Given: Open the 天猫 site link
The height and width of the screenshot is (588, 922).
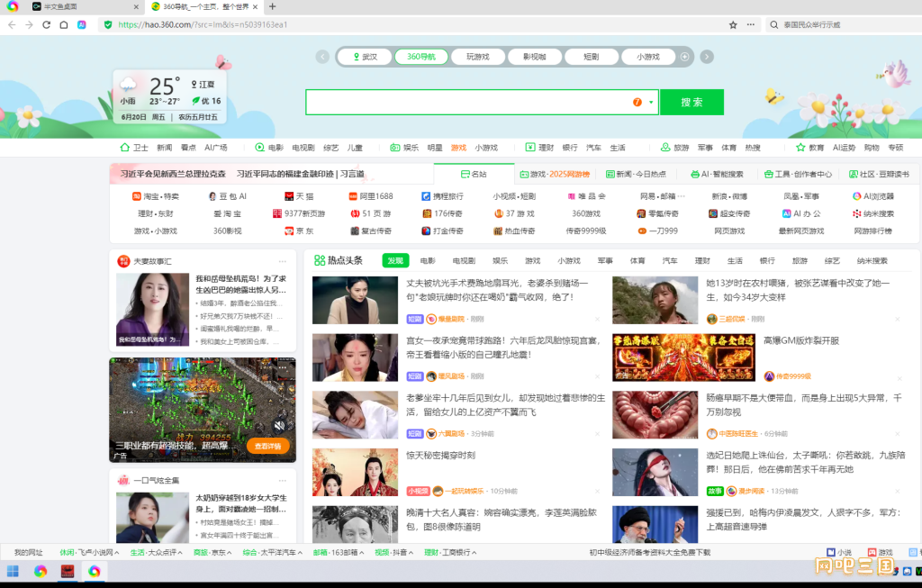Looking at the screenshot, I should (x=299, y=196).
